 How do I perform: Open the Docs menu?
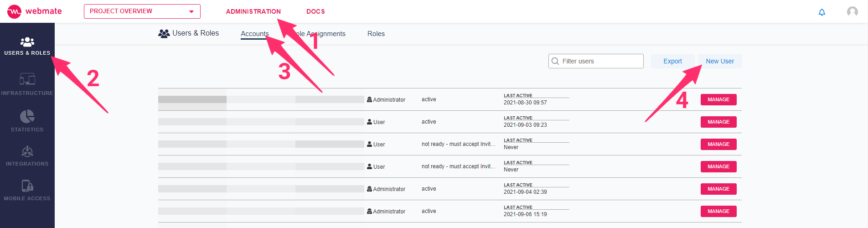[x=315, y=11]
